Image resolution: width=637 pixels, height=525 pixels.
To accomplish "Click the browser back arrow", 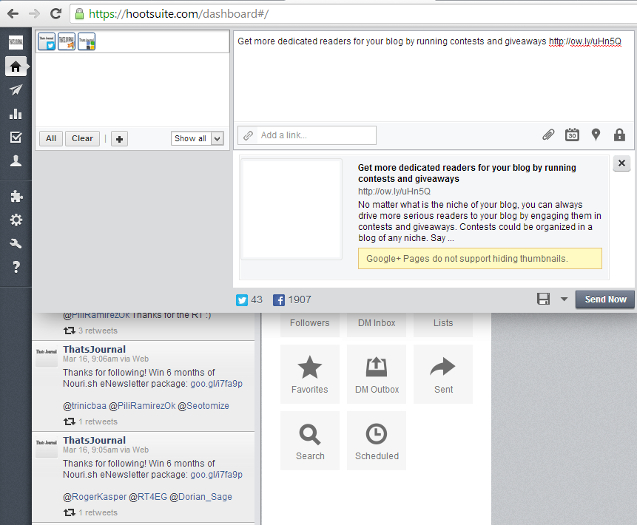I will pyautogui.click(x=13, y=14).
